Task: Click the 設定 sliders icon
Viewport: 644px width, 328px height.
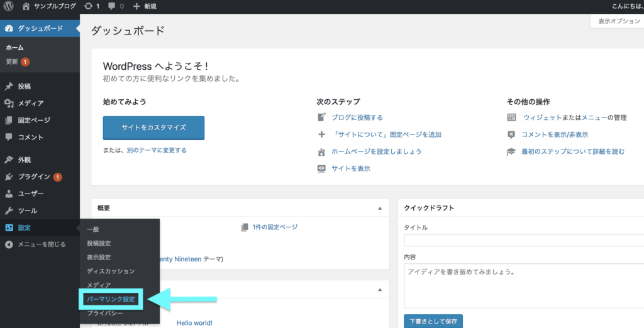Action: point(9,228)
